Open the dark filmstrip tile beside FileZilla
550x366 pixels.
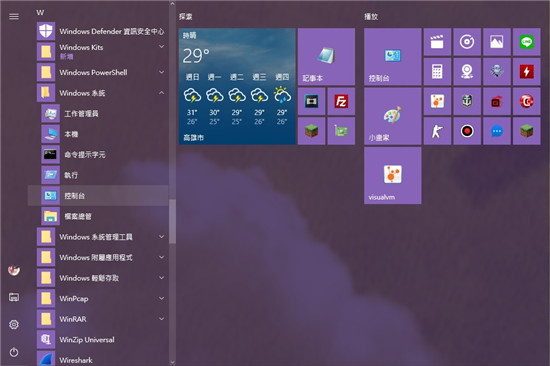pos(311,101)
